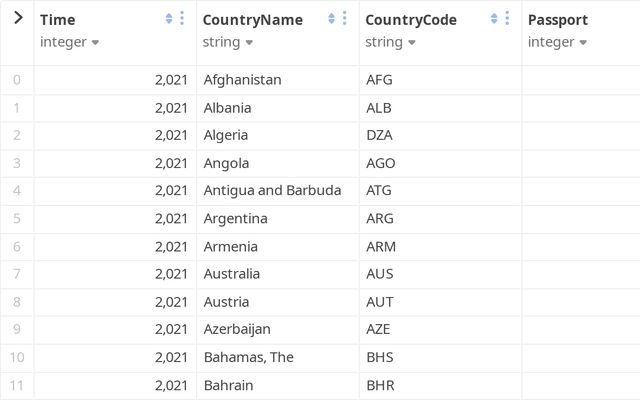Click the Passport column header
Image resolution: width=640 pixels, height=400 pixels.
[x=558, y=20]
